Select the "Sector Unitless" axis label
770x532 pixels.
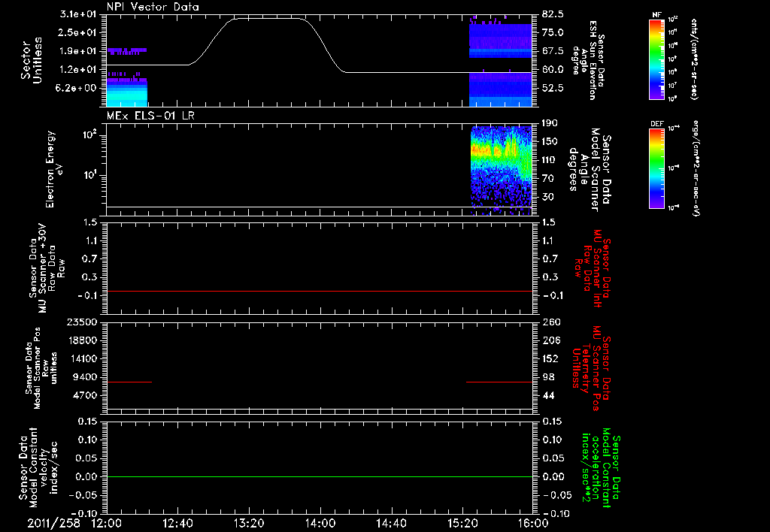click(x=32, y=60)
